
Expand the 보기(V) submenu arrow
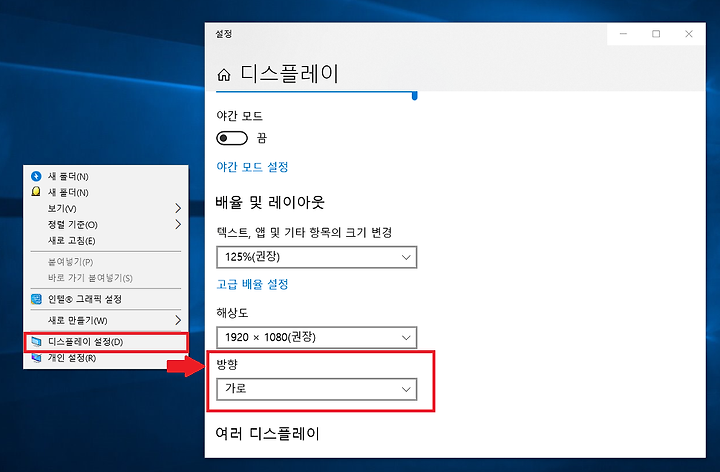[178, 208]
